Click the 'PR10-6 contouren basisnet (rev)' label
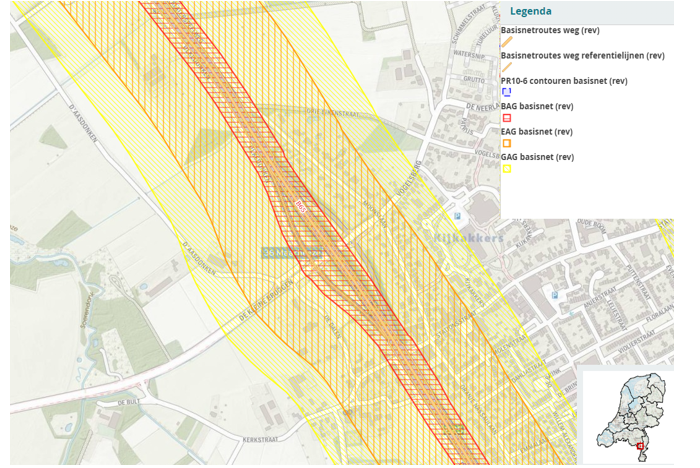The image size is (700, 468). point(563,80)
